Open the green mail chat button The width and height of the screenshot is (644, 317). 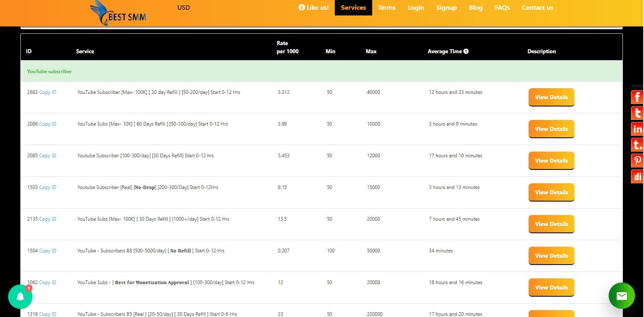pyautogui.click(x=621, y=295)
